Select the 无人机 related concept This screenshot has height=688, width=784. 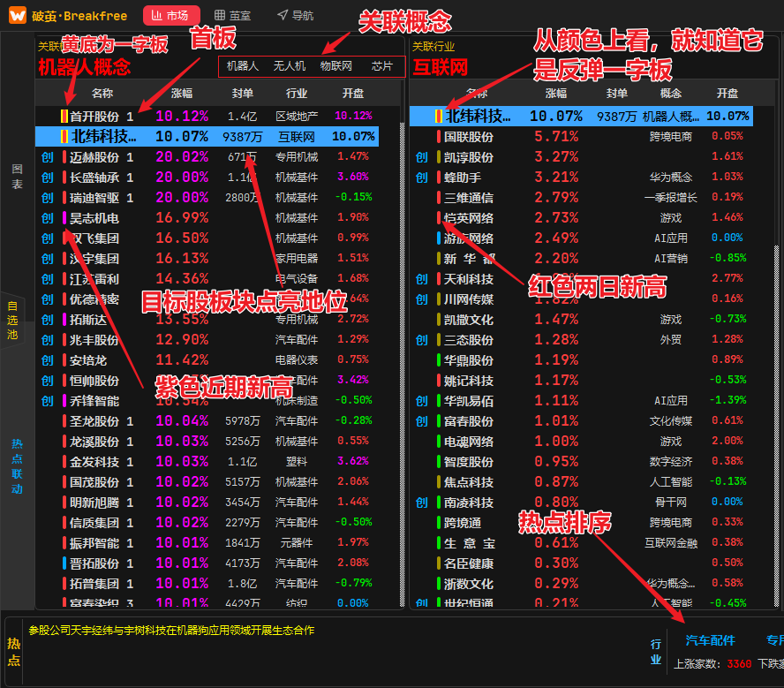[289, 66]
